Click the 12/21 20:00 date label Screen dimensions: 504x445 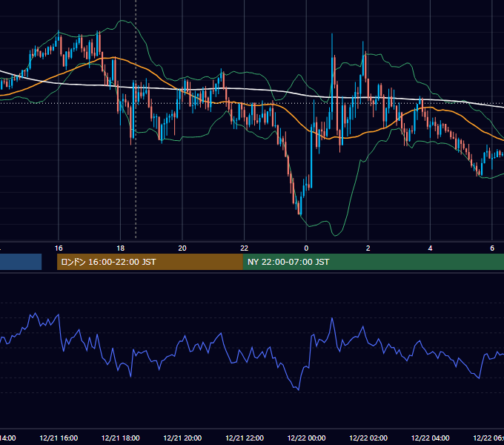coord(182,438)
